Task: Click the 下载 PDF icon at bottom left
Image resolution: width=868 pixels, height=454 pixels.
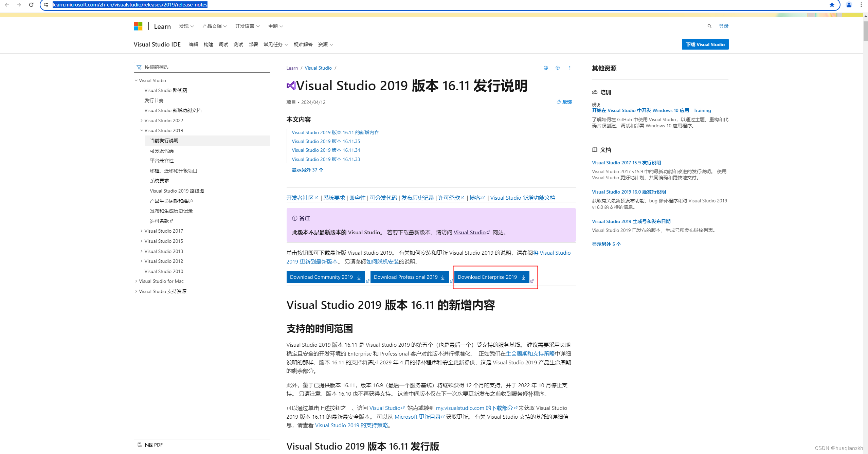Action: coord(140,444)
